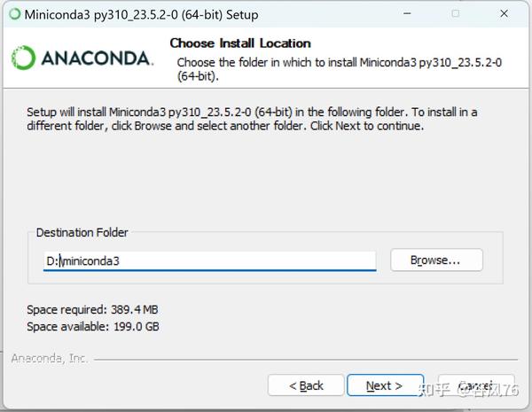Click the Miniconda3 title bar icon
Viewport: 532px width, 412px height.
[x=14, y=14]
